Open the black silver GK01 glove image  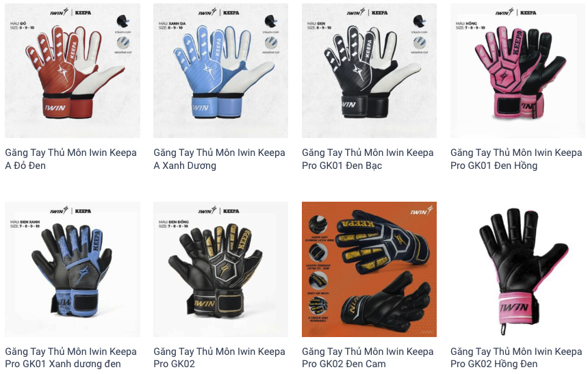pyautogui.click(x=369, y=71)
